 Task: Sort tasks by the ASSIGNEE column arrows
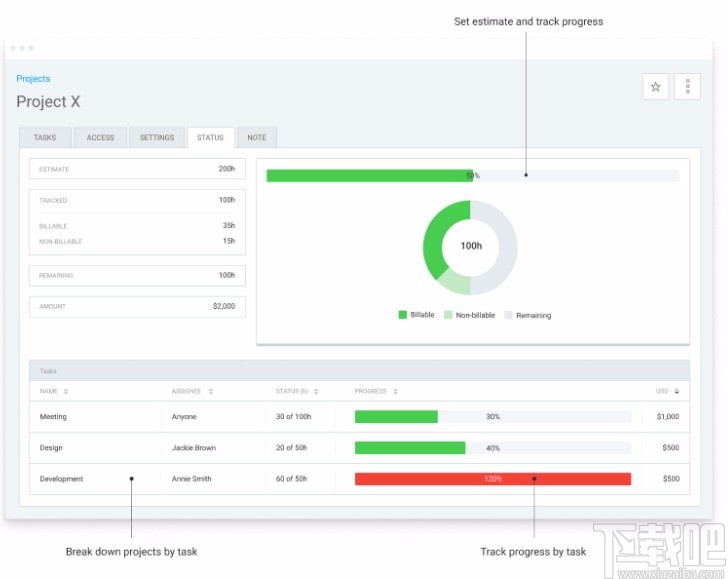coord(211,391)
